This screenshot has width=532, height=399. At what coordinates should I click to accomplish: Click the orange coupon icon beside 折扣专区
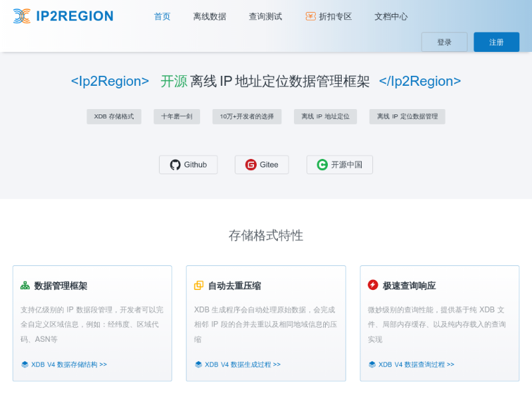[x=311, y=17]
